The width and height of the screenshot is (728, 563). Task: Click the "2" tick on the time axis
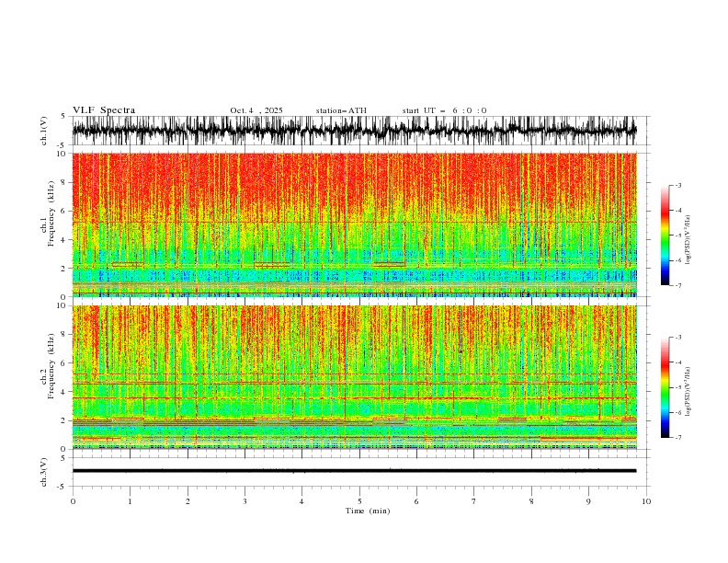coord(188,501)
